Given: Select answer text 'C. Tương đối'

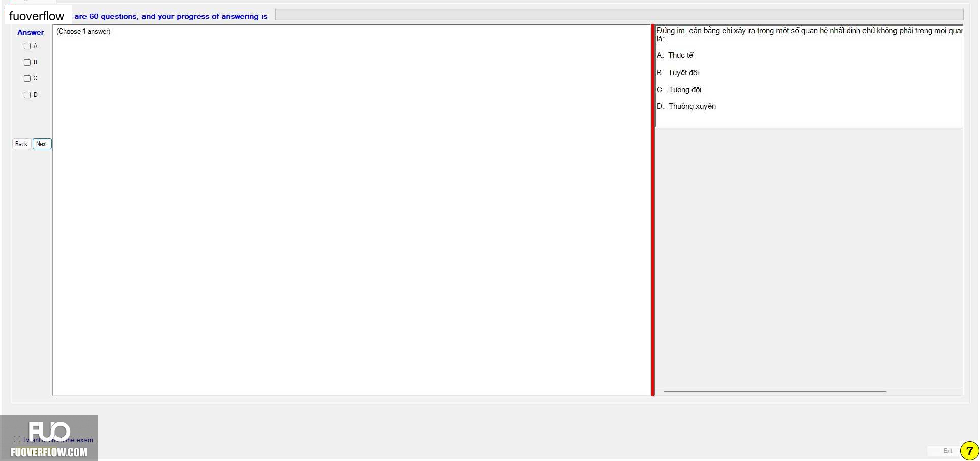Looking at the screenshot, I should tap(679, 90).
